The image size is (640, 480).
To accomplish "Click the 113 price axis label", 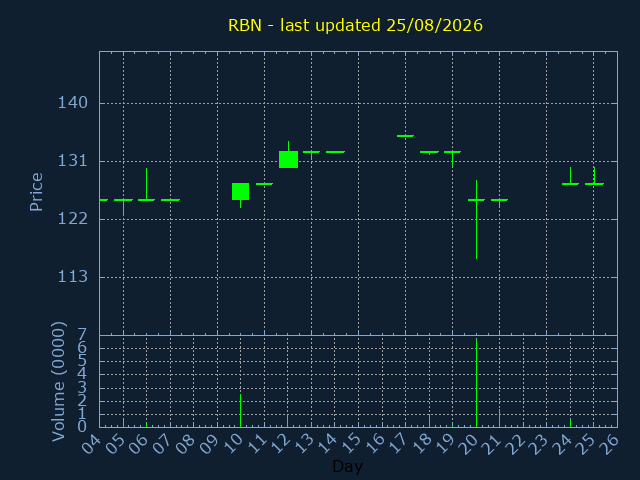I will 73,277.
